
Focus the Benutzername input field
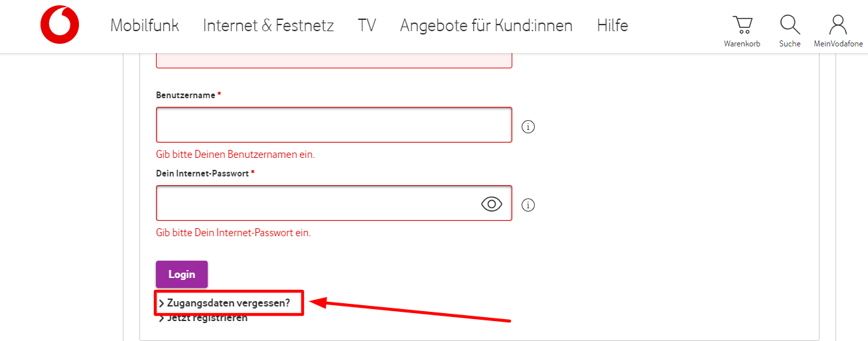coord(333,125)
